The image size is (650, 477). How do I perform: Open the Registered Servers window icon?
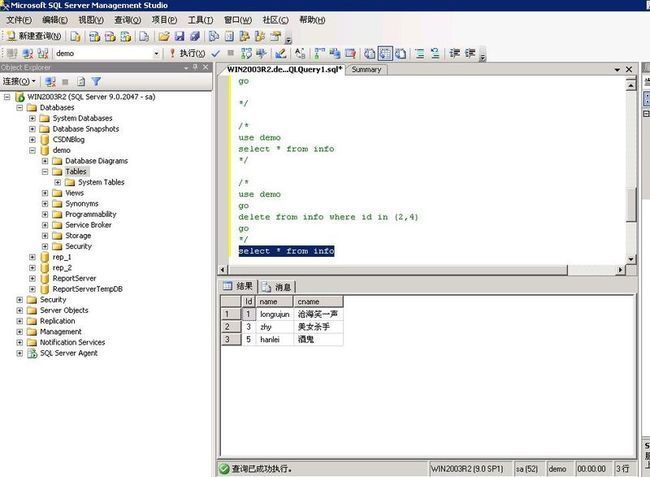[x=213, y=36]
